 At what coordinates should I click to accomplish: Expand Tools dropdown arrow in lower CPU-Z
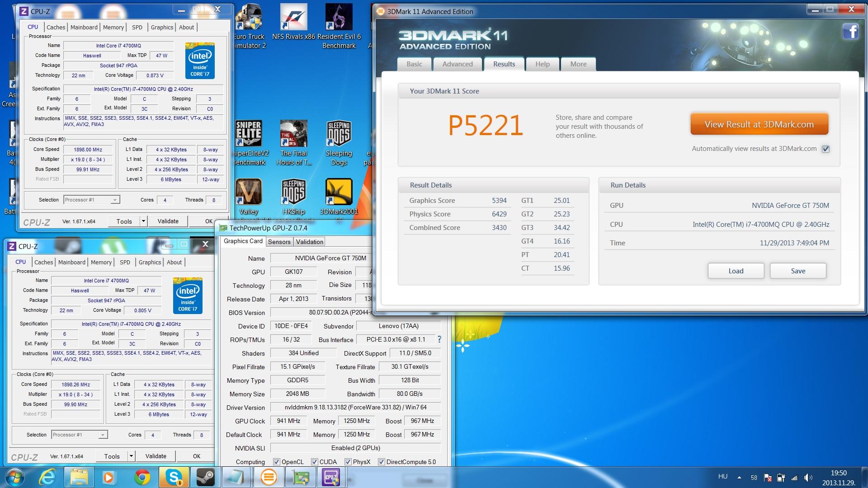[131, 456]
